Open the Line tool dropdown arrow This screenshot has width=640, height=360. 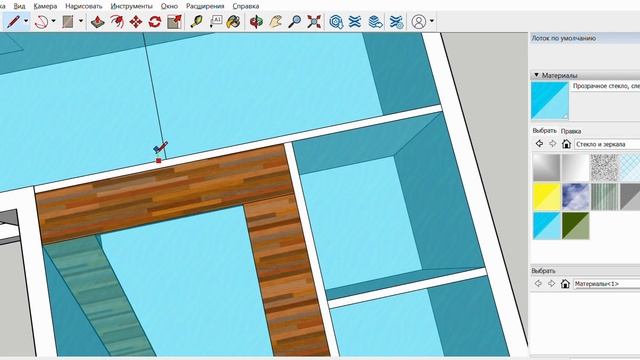coord(26,21)
